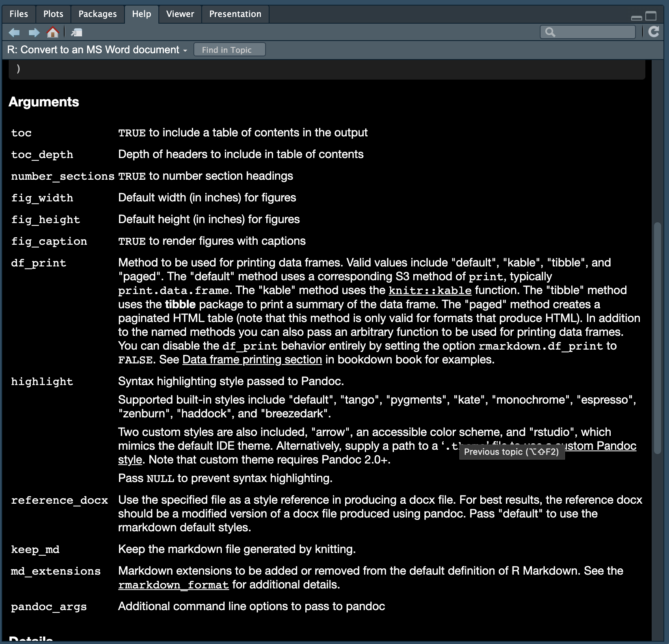Viewport: 669px width, 644px height.
Task: Click inside the help search field
Action: [587, 32]
